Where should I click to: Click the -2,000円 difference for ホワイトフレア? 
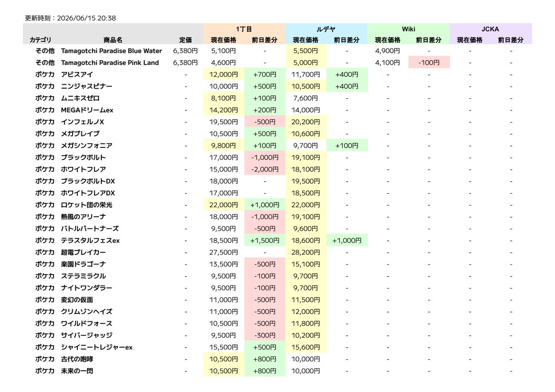(265, 170)
